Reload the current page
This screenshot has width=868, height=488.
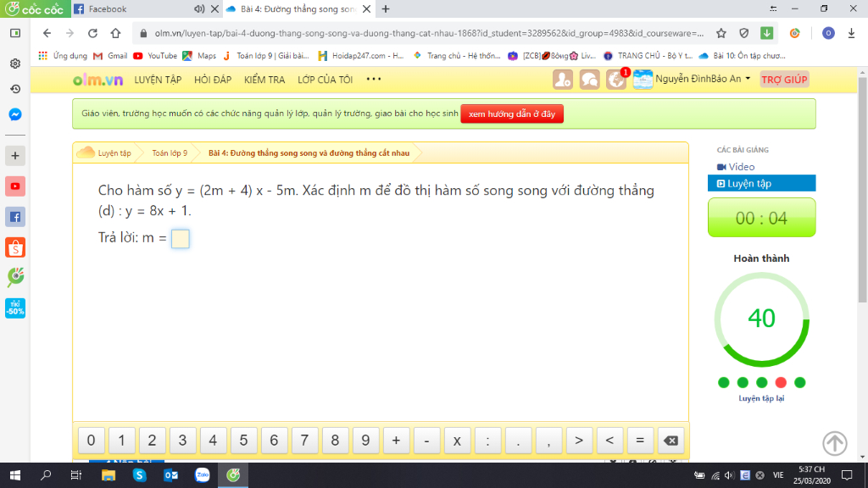pos(92,33)
